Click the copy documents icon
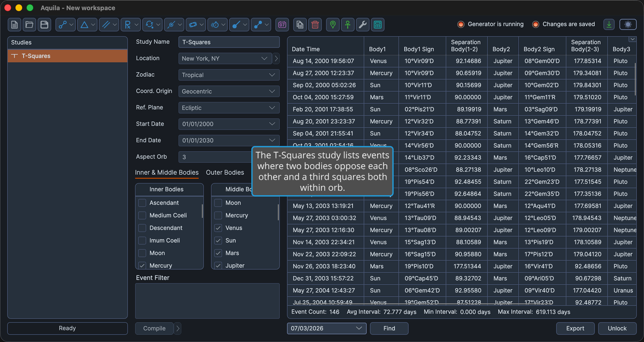The height and width of the screenshot is (342, 644). tap(300, 25)
